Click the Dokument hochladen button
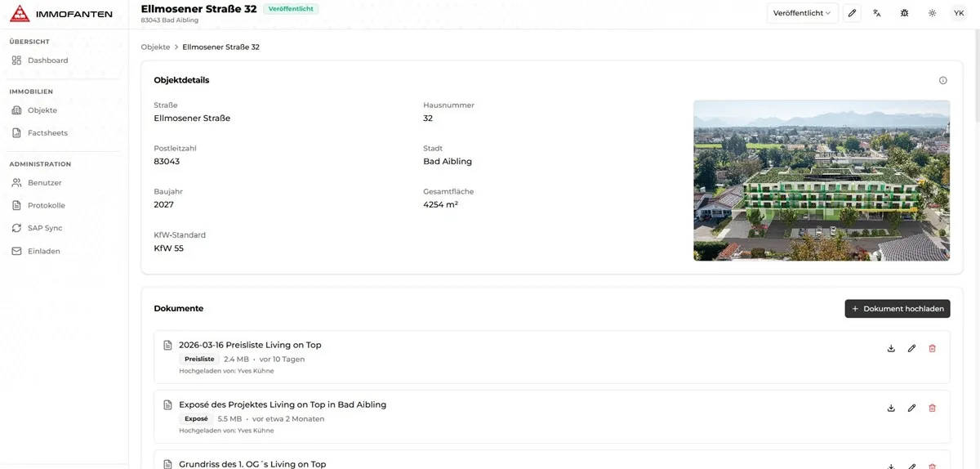This screenshot has height=469, width=980. (x=898, y=309)
